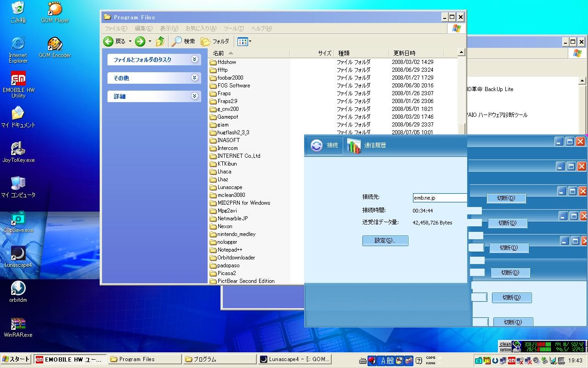This screenshot has width=588, height=368.
Task: Open the ヘルプ(H) menu
Action: pyautogui.click(x=261, y=29)
